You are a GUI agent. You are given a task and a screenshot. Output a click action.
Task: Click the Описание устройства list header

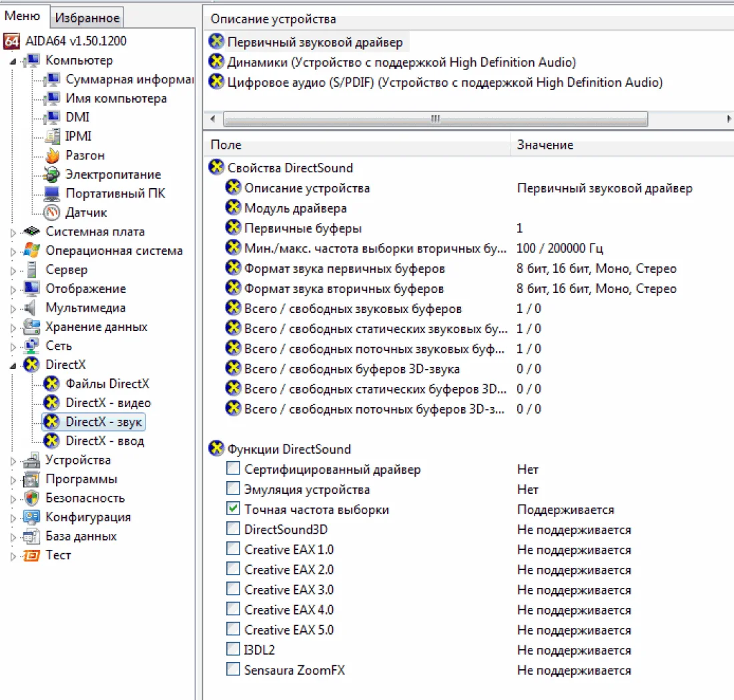tap(469, 19)
